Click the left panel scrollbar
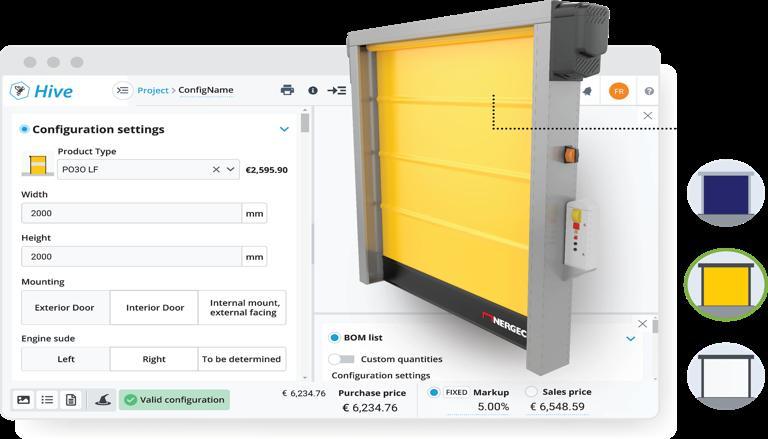The height and width of the screenshot is (439, 768). click(x=305, y=122)
